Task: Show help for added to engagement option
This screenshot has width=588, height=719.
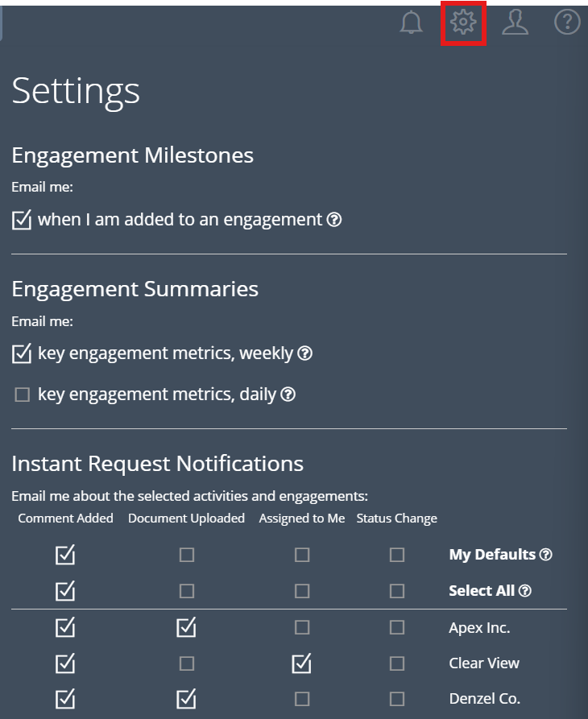Action: [x=334, y=219]
